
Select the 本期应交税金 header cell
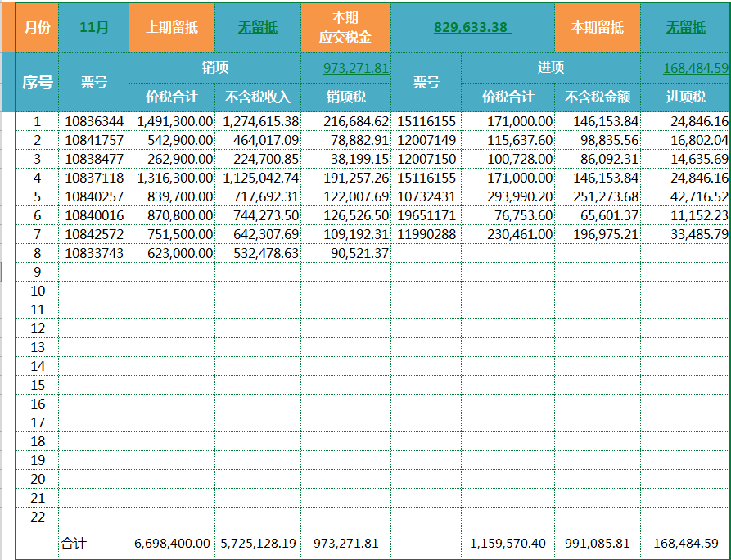coord(345,28)
